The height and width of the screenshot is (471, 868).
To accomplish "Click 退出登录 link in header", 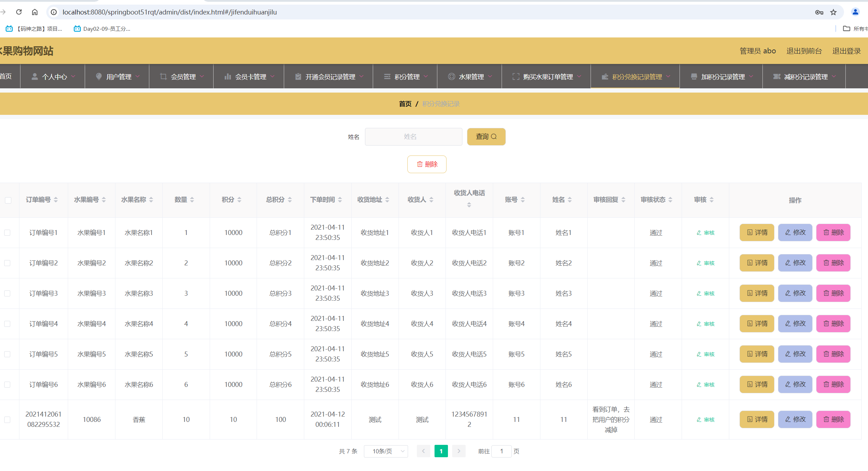I will 846,51.
